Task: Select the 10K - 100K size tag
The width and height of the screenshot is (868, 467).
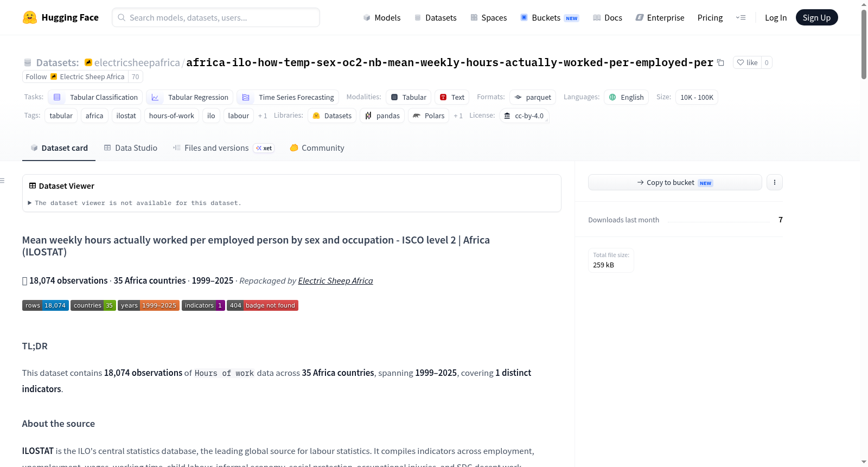Action: point(697,97)
